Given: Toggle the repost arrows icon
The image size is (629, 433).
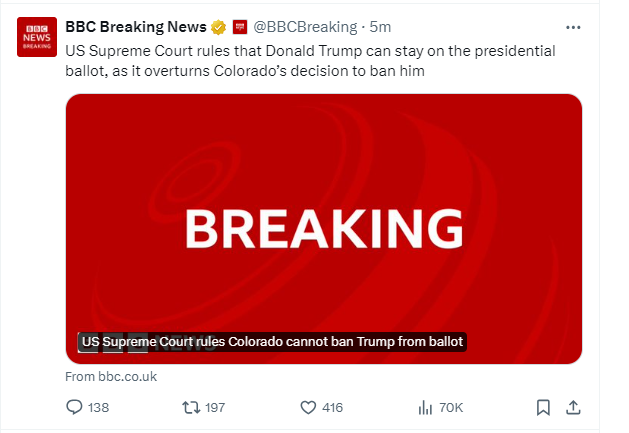Looking at the screenshot, I should (188, 407).
